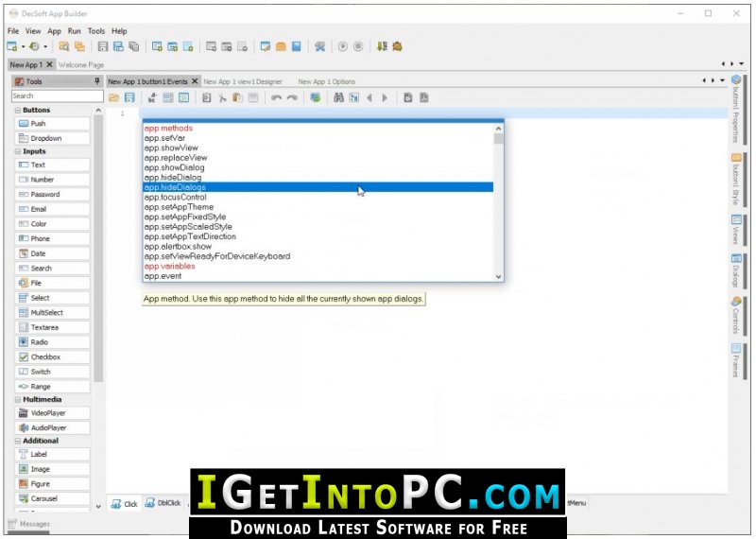
Task: Click the recent apps clock icon
Action: (34, 46)
